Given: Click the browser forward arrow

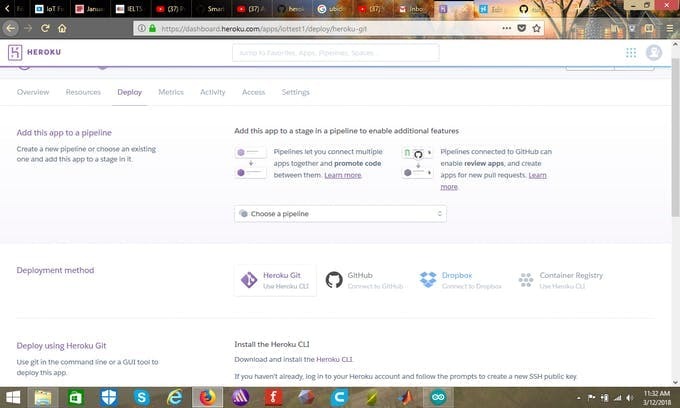Looking at the screenshot, I should tap(28, 29).
